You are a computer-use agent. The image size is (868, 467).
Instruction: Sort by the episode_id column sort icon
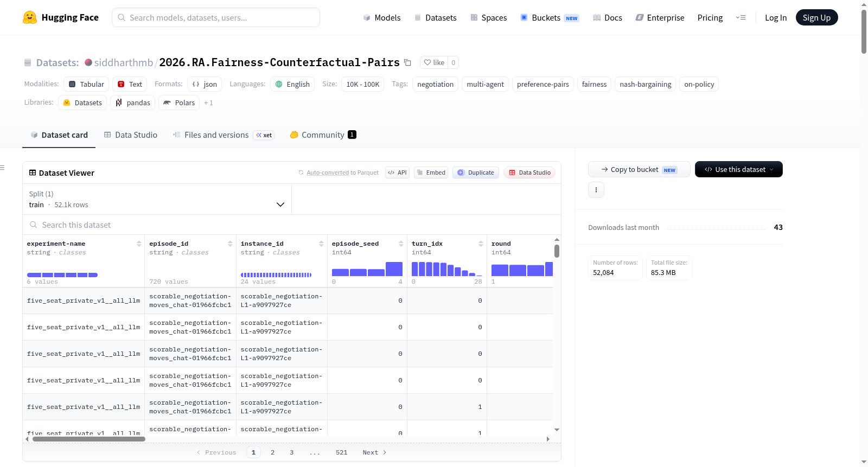231,244
